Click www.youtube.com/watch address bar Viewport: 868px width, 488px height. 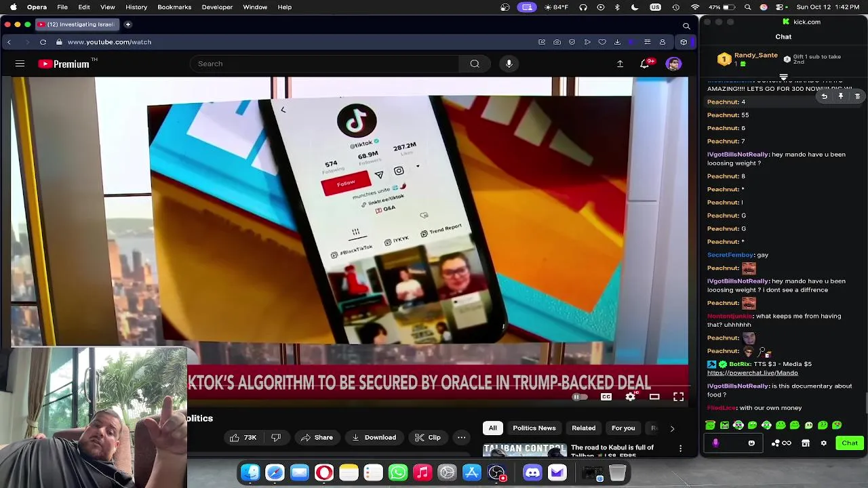click(x=109, y=42)
